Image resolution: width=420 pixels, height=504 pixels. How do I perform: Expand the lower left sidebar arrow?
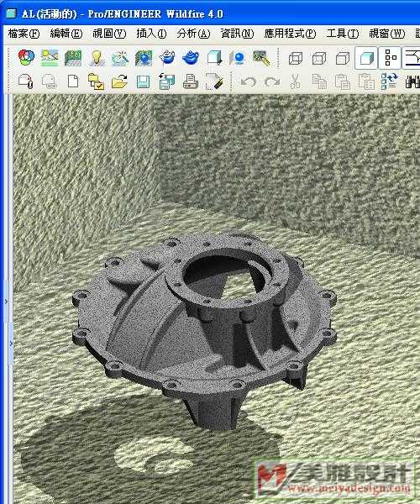[x=11, y=344]
